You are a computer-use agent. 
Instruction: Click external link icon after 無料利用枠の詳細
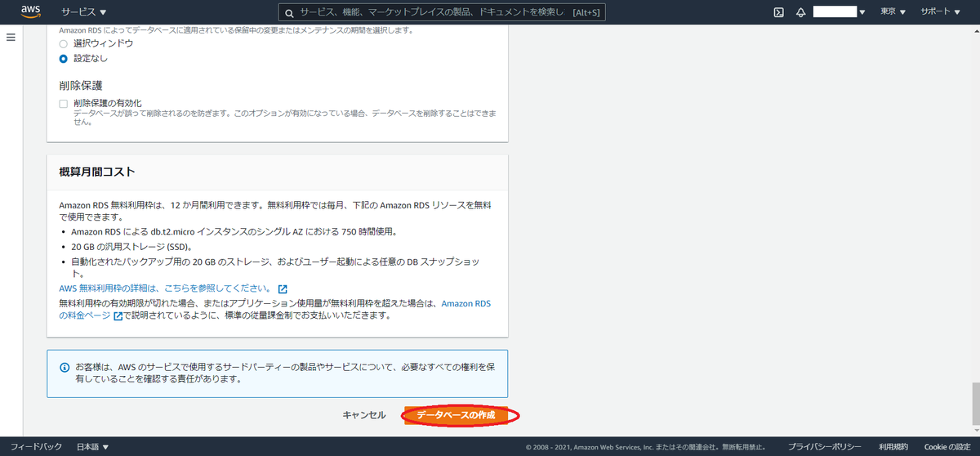point(283,288)
